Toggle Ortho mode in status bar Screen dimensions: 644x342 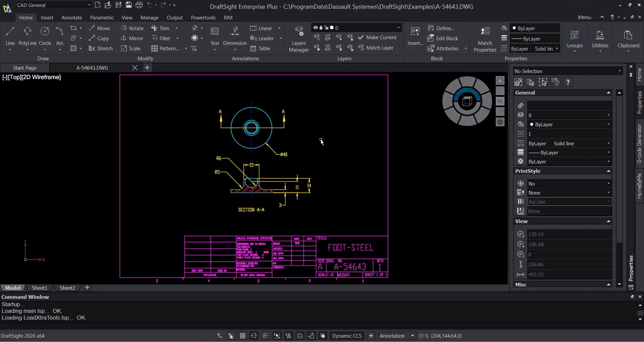[254, 336]
